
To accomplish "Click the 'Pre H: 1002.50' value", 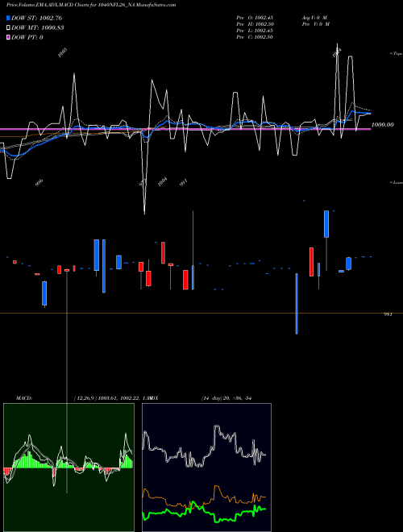I will (255, 23).
